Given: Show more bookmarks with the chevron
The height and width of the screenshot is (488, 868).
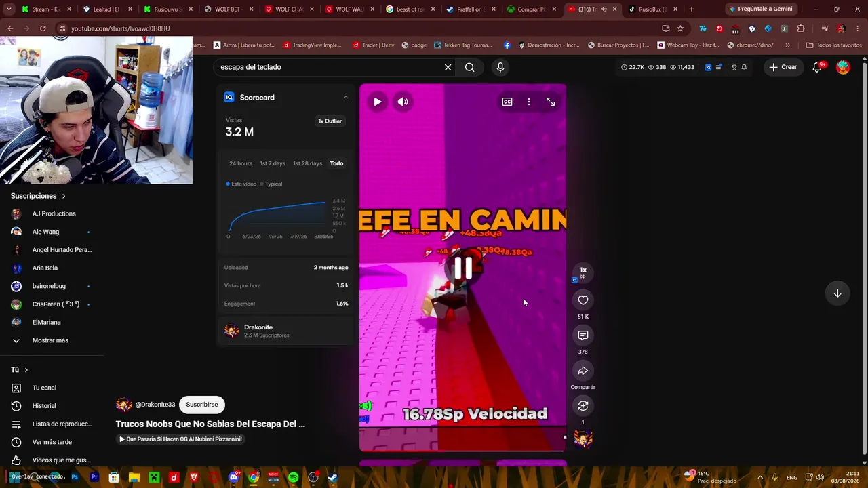Looking at the screenshot, I should [x=787, y=45].
